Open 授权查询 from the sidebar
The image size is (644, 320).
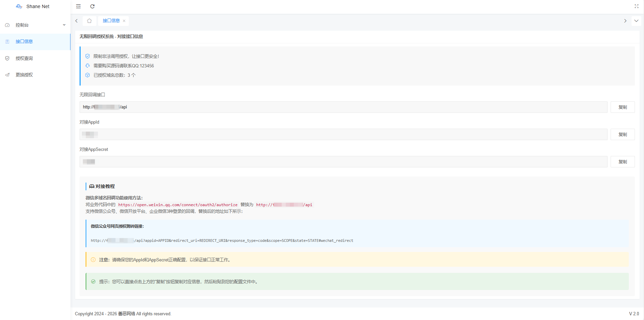[x=24, y=58]
